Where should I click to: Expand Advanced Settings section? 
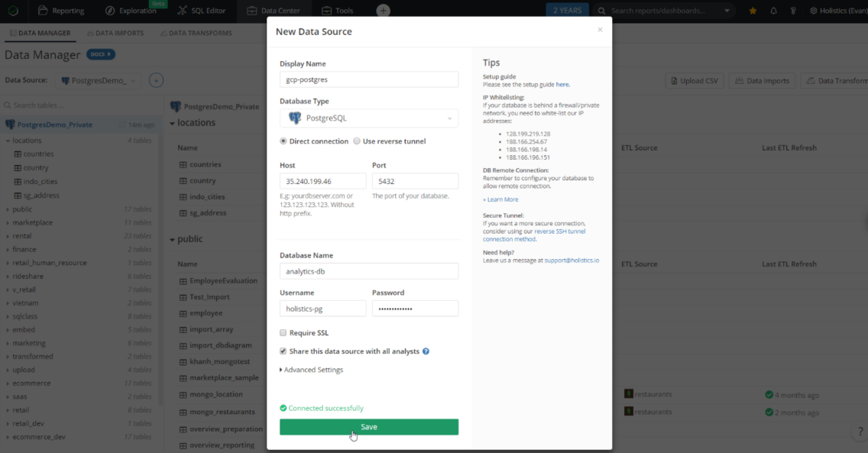pyautogui.click(x=311, y=370)
